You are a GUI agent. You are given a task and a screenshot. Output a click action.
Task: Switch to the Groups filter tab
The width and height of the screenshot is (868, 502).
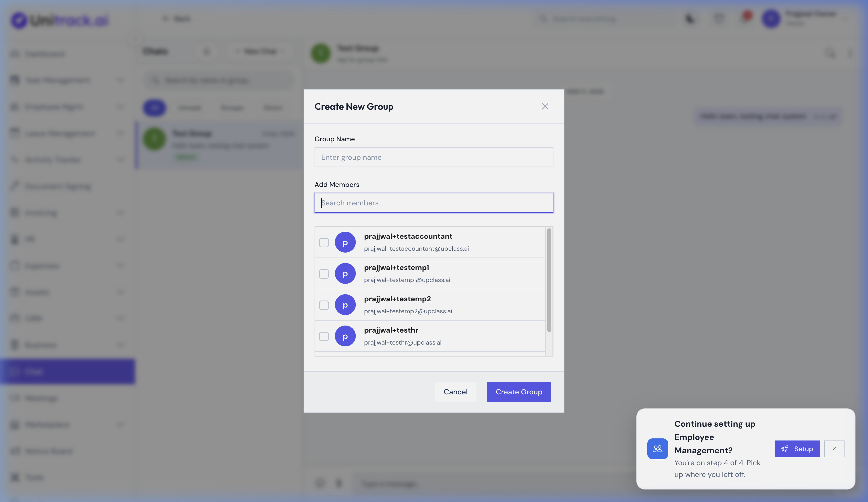pyautogui.click(x=232, y=107)
